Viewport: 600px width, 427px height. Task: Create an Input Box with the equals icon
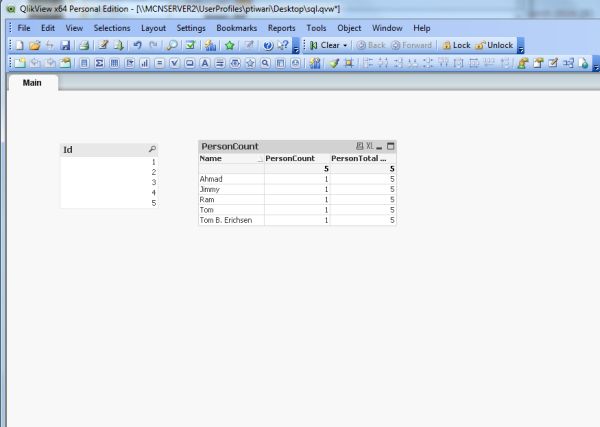pyautogui.click(x=160, y=63)
